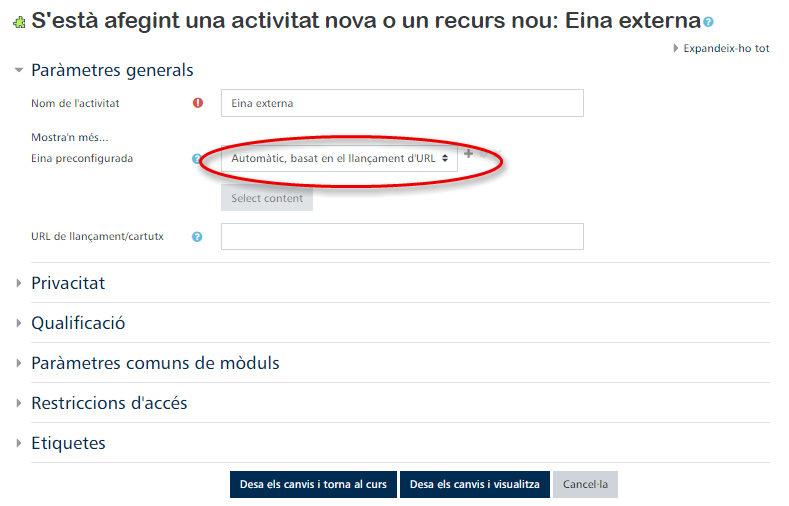Viewport: 789px width, 506px height.
Task: Open the Eina preconfigurada dropdown
Action: pos(340,158)
